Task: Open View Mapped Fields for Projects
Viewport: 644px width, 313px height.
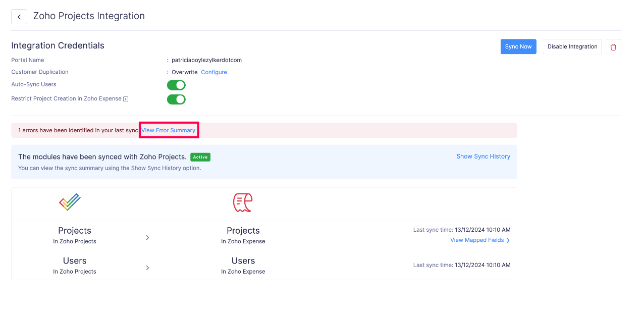Action: [476, 240]
